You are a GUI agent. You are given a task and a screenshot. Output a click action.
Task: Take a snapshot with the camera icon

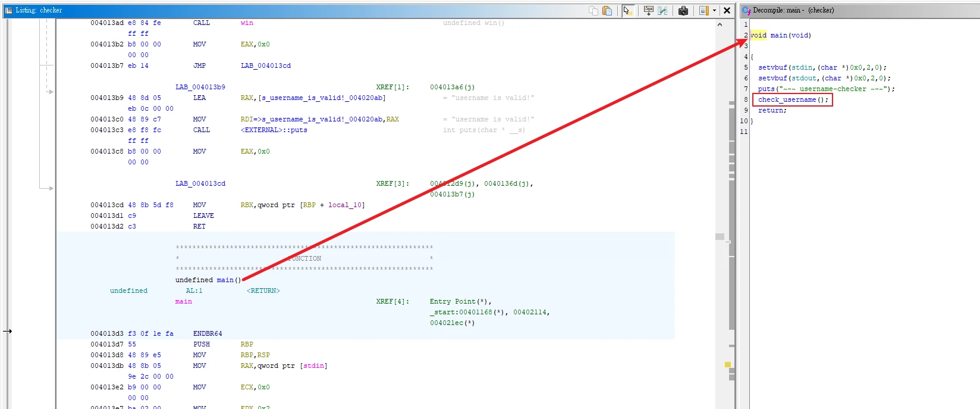(683, 11)
